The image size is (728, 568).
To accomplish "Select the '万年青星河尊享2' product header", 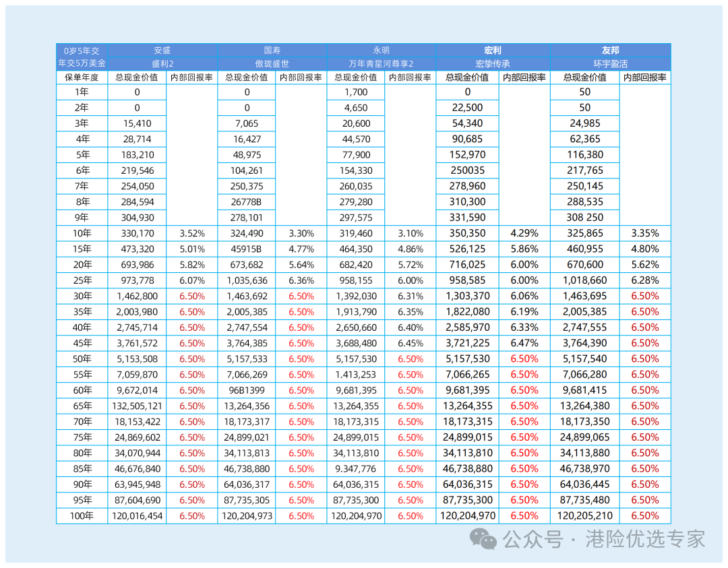I will [x=381, y=63].
